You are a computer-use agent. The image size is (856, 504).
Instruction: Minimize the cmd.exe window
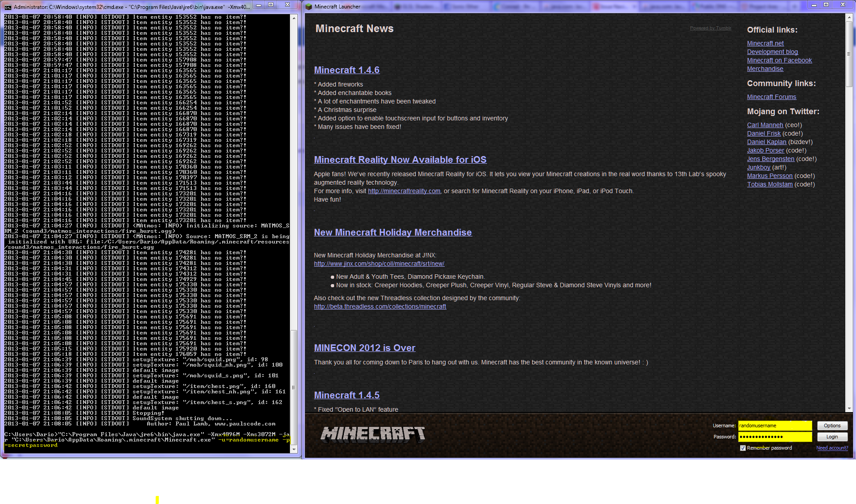(258, 5)
